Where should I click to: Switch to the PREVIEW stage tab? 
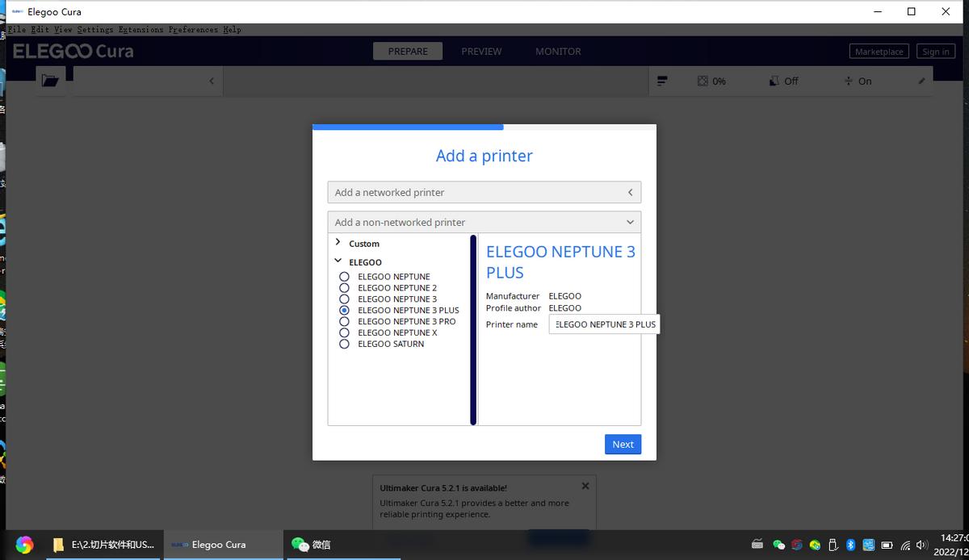pyautogui.click(x=481, y=51)
